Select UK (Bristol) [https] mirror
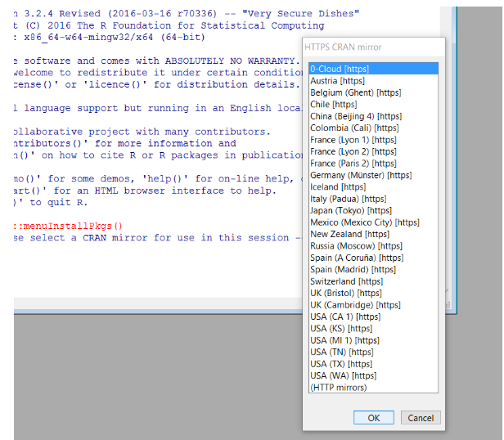Viewport: 504px width, 440px height. coord(373,293)
